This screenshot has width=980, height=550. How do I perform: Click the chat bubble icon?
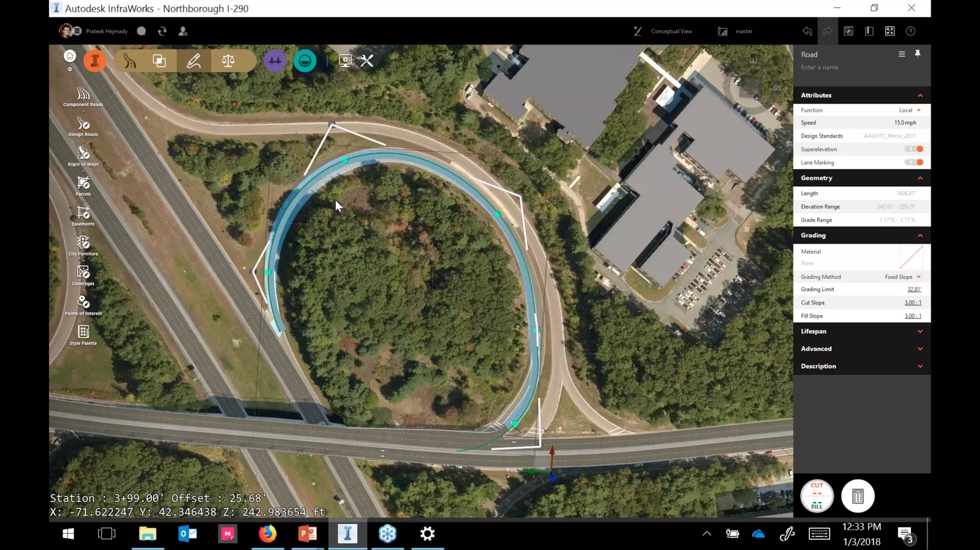[x=142, y=31]
